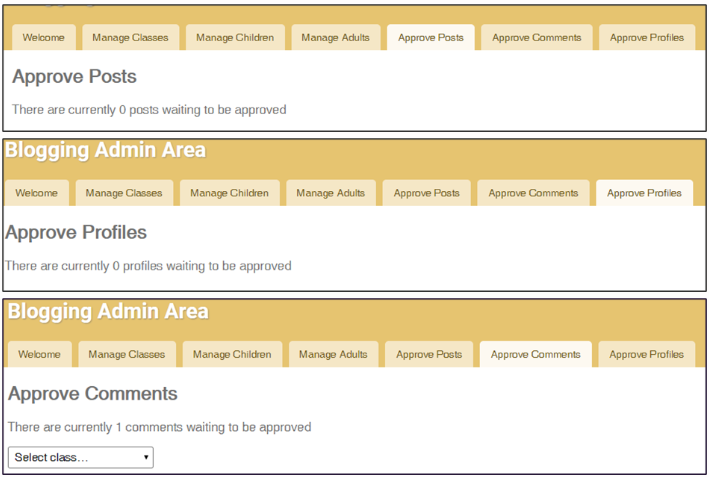Open Manage Adults tab in Approve Posts panel
Image resolution: width=709 pixels, height=477 pixels.
click(x=335, y=38)
